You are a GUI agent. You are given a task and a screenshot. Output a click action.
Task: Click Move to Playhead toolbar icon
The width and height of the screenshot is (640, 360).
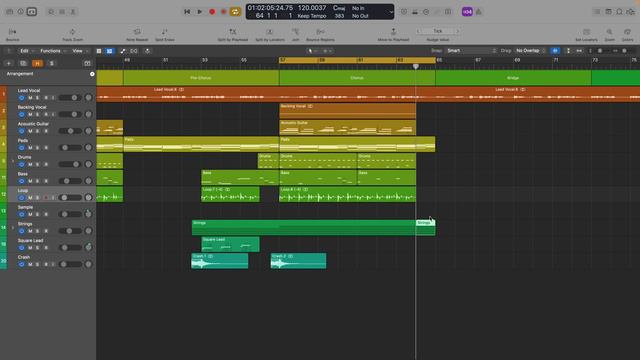pos(393,32)
